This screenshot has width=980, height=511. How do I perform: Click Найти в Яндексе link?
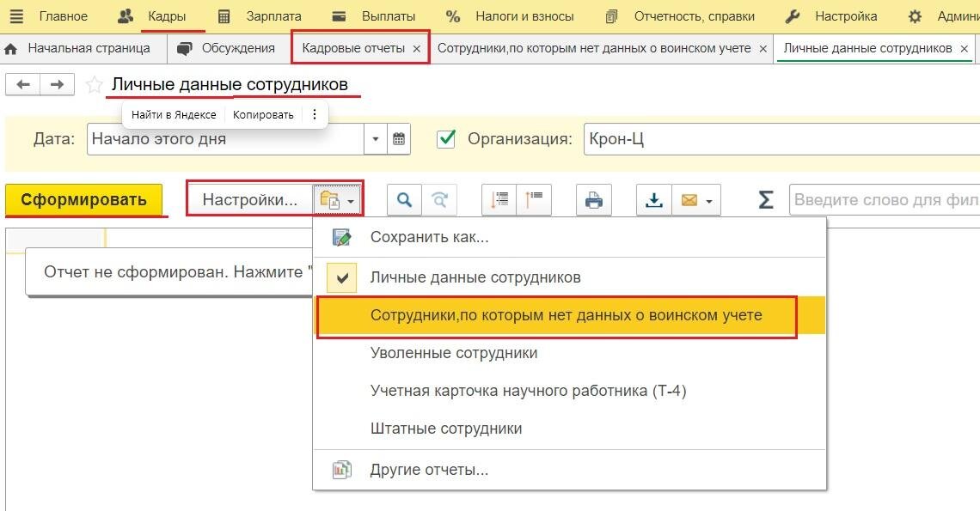click(x=172, y=113)
